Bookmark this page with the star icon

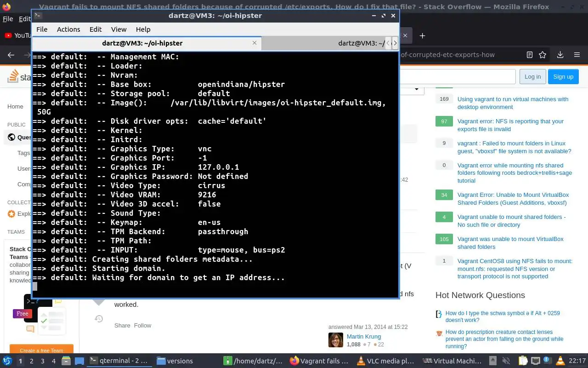(543, 55)
